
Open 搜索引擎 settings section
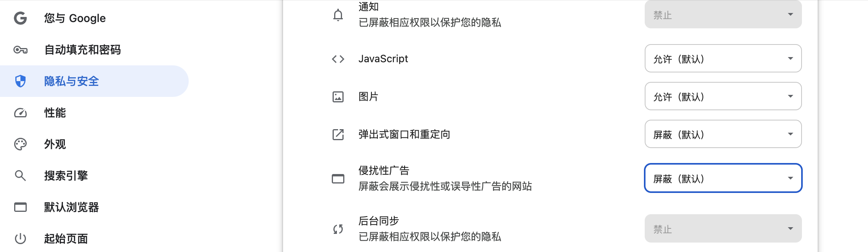66,176
